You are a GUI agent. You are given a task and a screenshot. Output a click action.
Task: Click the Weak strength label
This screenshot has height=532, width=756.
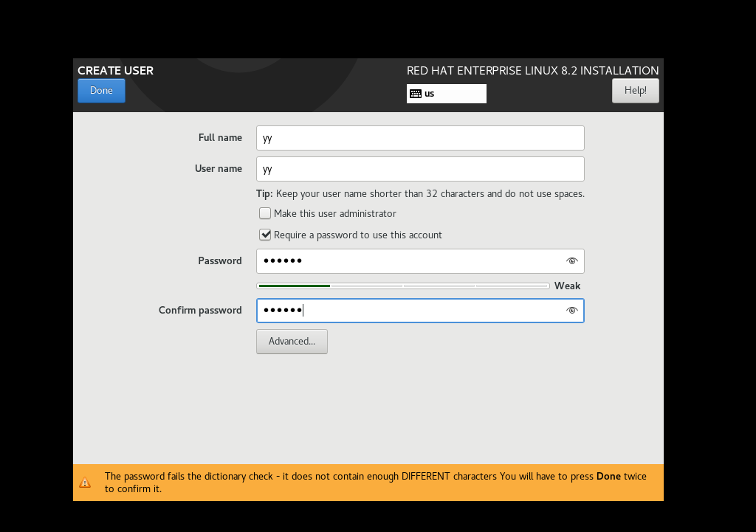(567, 286)
